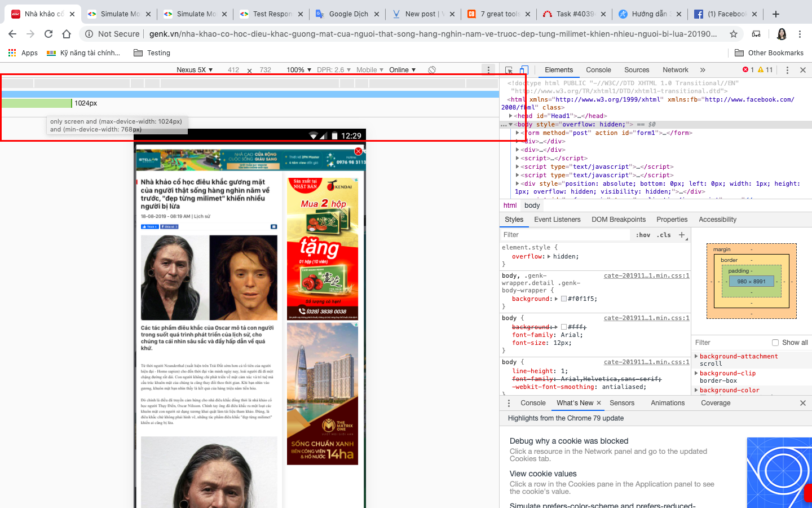
Task: Open the Testing bookmarks folder
Action: pos(152,53)
